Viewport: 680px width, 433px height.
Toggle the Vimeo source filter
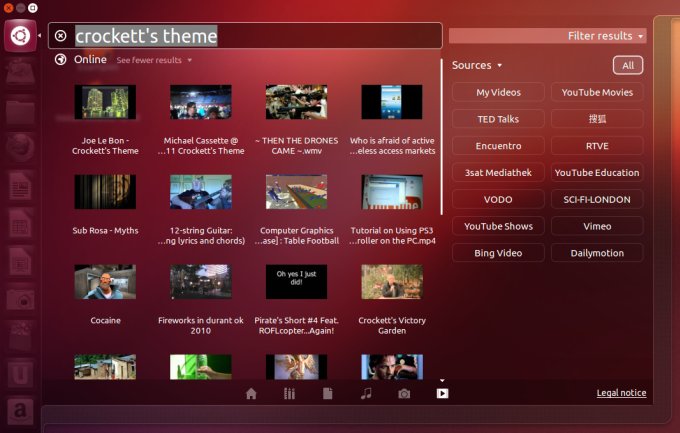point(597,226)
